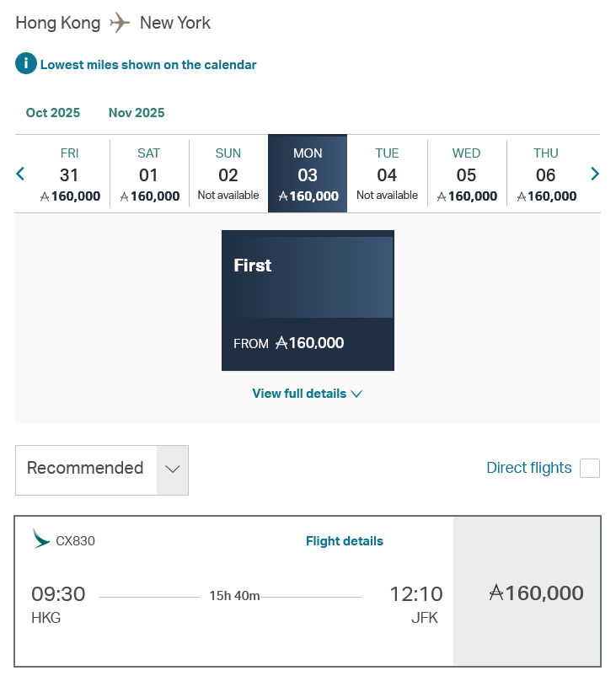Image resolution: width=616 pixels, height=676 pixels.
Task: Click the info icon beside lowest miles notice
Action: click(x=26, y=64)
